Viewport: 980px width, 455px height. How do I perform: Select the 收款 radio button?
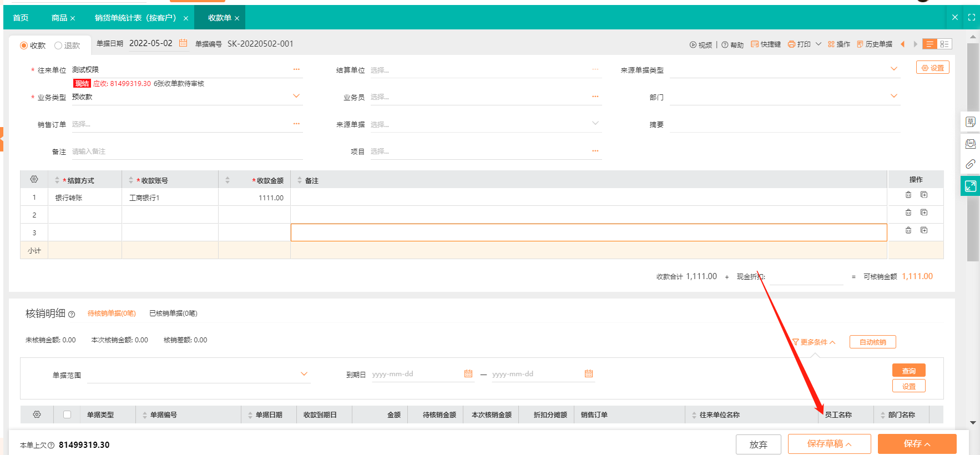tap(24, 46)
